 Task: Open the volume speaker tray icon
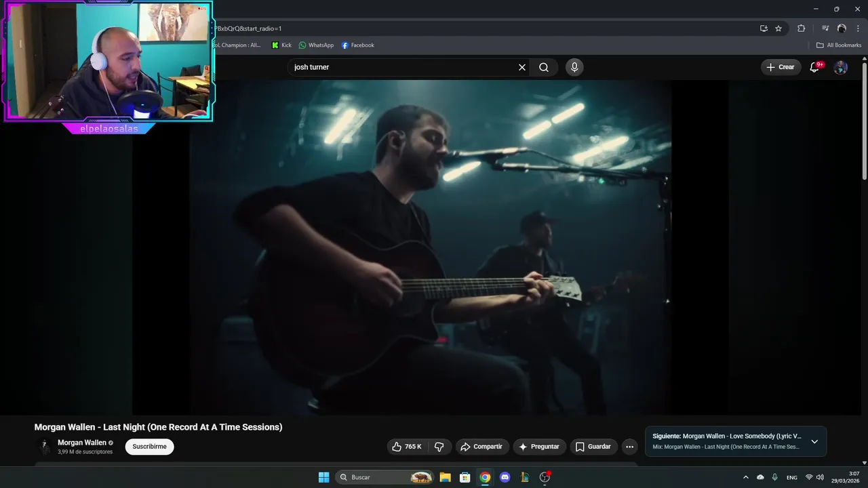(x=820, y=477)
